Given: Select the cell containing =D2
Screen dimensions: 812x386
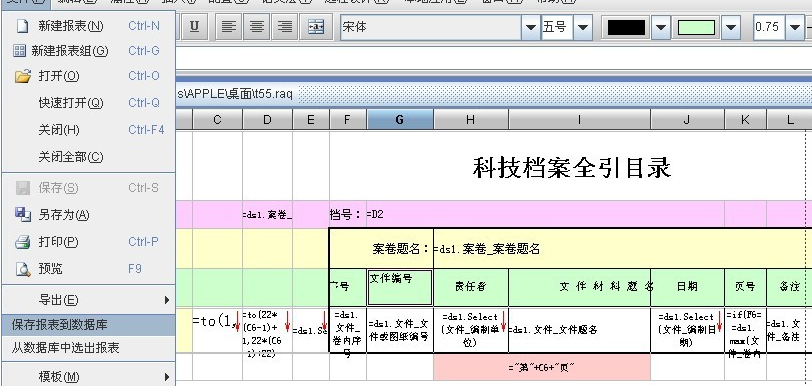Looking at the screenshot, I should pyautogui.click(x=545, y=215).
